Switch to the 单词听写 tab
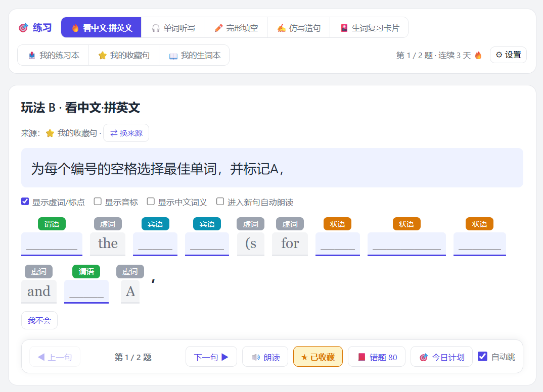The width and height of the screenshot is (543, 392). click(x=173, y=27)
